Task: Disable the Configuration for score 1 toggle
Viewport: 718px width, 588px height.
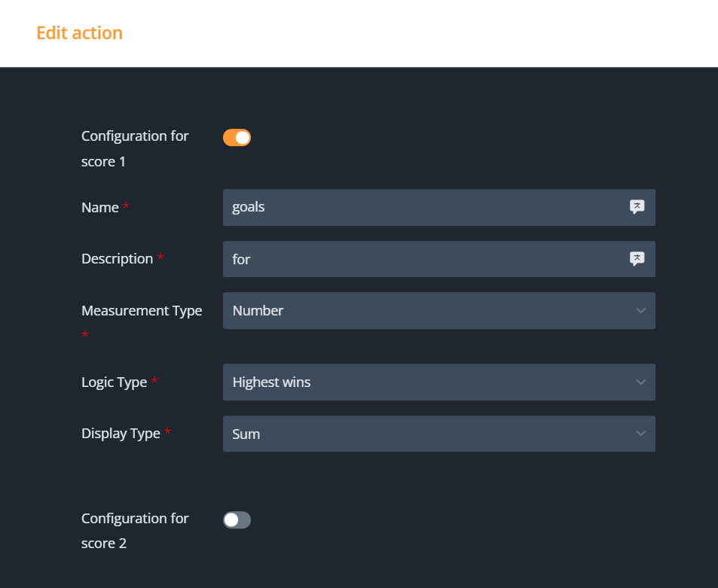Action: (237, 138)
